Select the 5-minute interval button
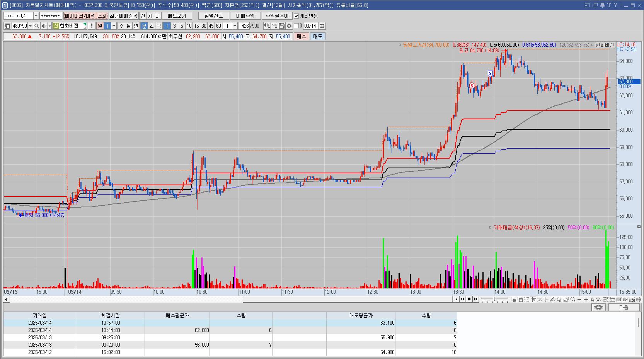 pos(182,26)
